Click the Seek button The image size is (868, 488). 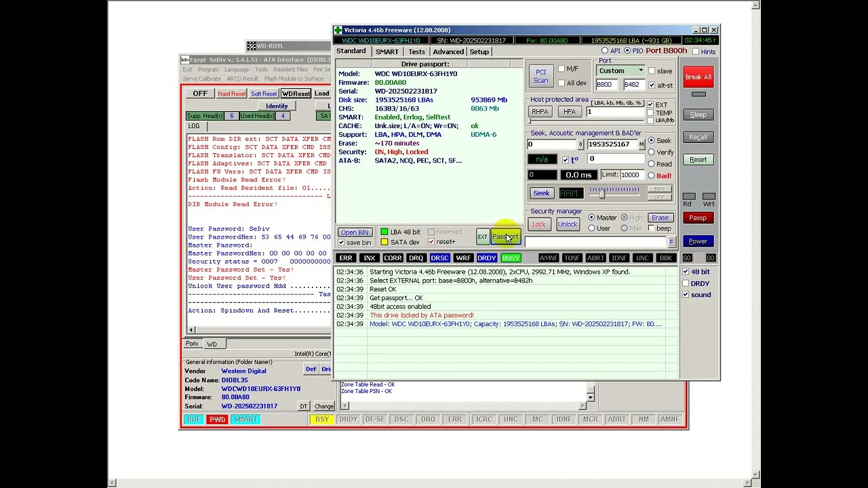[541, 194]
